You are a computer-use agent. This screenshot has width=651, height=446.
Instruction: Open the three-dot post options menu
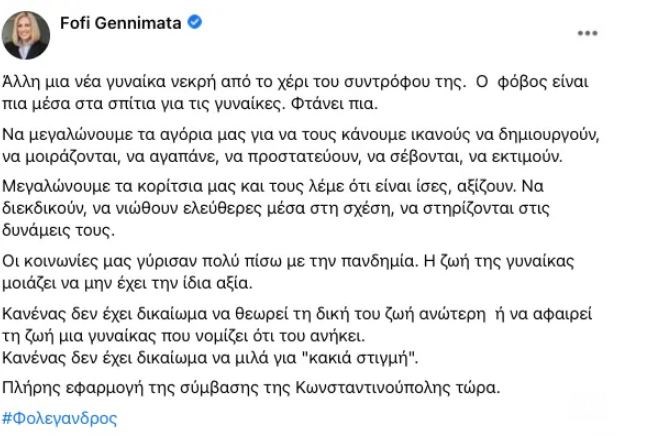click(589, 32)
